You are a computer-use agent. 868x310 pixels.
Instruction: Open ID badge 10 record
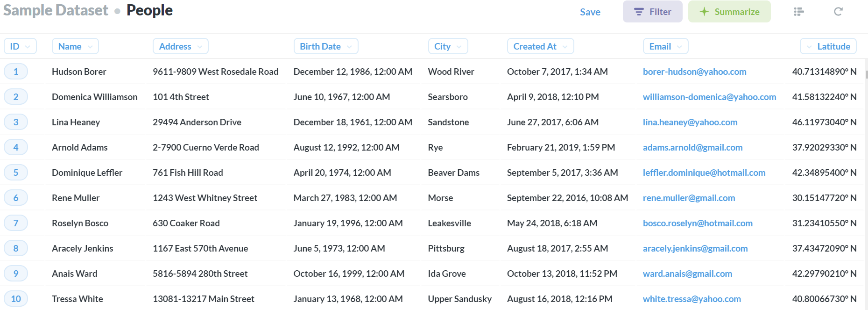click(16, 299)
